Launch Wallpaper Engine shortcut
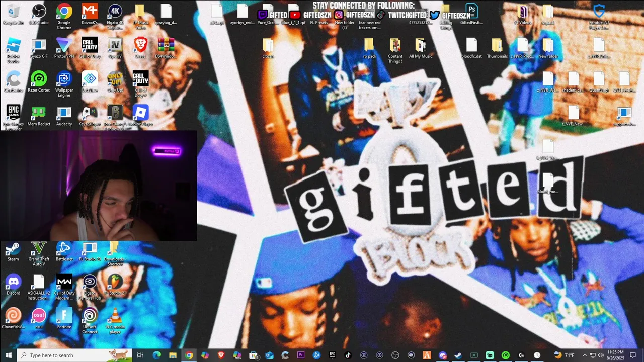644x362 pixels. click(x=64, y=84)
